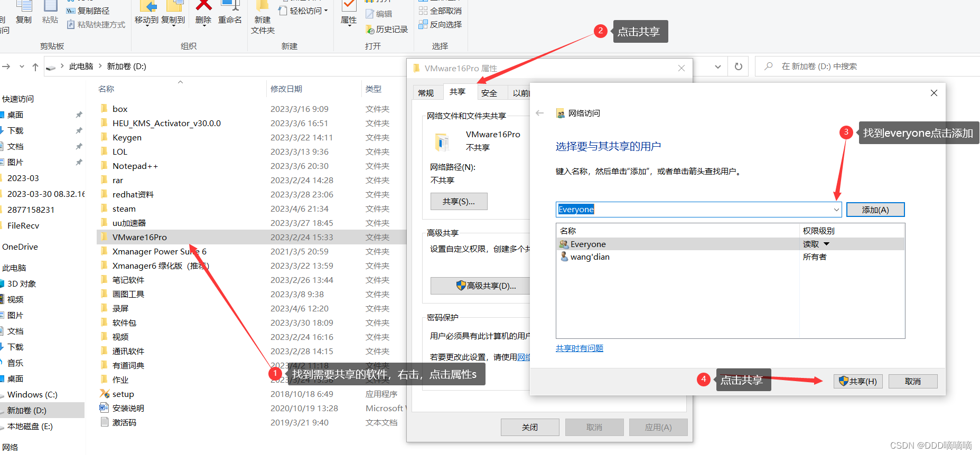The image size is (980, 455).
Task: Expand address bar history dropdown
Action: 718,67
